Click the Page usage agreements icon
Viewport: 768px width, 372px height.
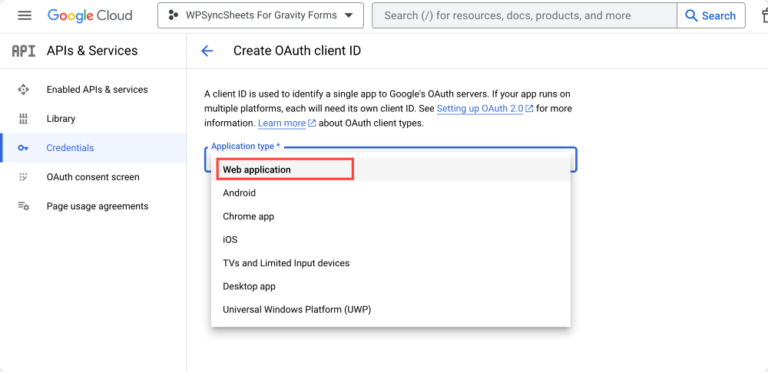click(23, 206)
